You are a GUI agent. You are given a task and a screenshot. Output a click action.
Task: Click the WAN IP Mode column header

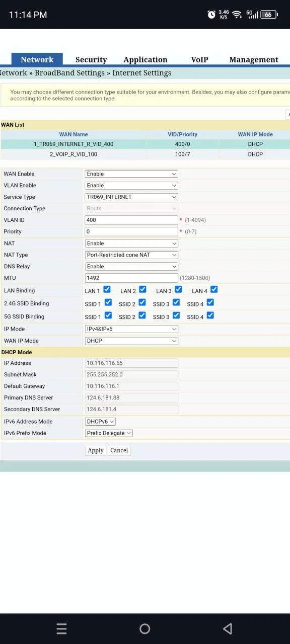click(x=255, y=134)
